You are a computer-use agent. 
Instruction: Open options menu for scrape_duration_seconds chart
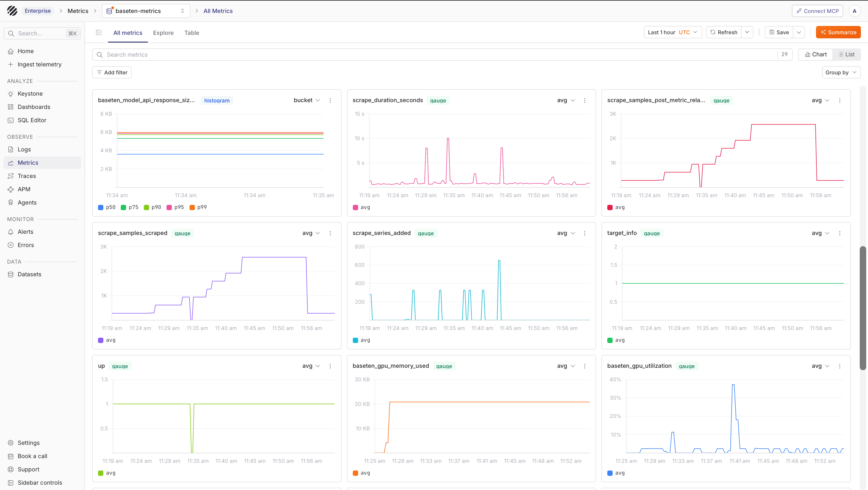585,100
